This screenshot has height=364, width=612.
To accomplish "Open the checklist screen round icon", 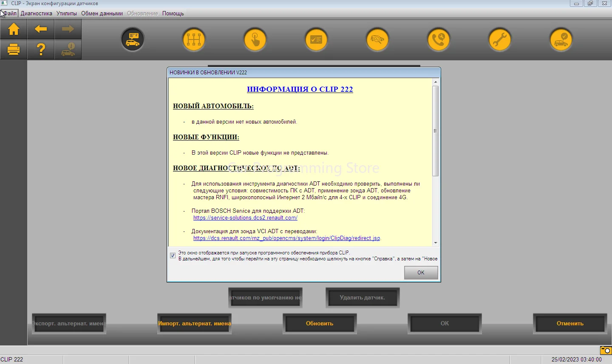I will [x=316, y=39].
